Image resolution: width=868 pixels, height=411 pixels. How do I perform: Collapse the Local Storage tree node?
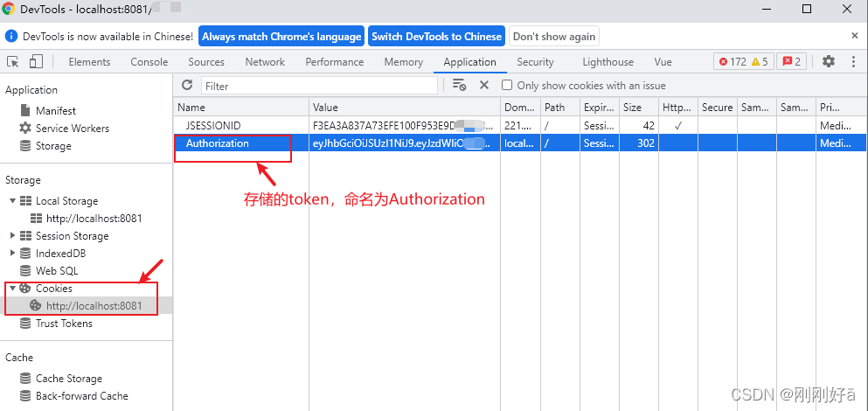pos(13,200)
